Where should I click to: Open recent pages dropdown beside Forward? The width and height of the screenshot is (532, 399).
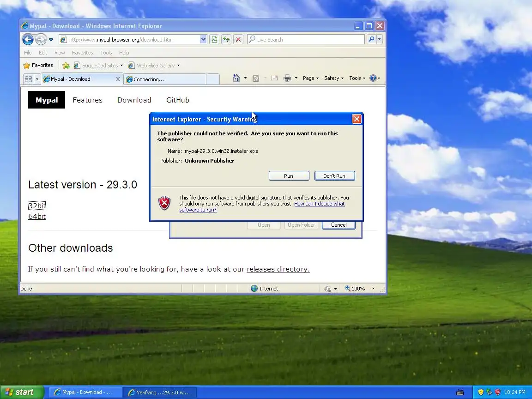tap(51, 40)
